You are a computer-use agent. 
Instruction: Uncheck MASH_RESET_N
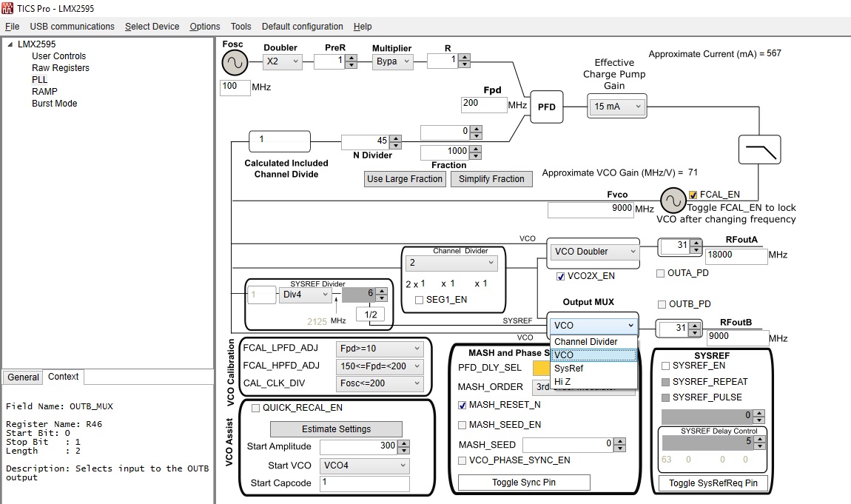click(x=462, y=406)
